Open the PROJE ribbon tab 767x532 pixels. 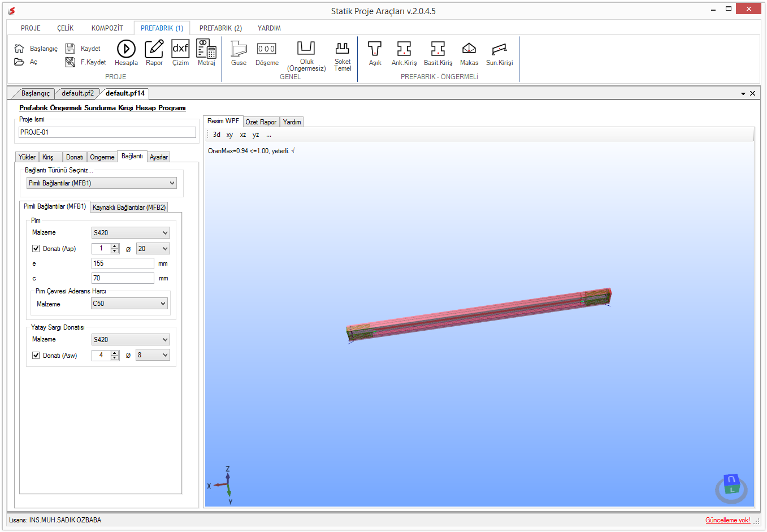[x=31, y=28]
